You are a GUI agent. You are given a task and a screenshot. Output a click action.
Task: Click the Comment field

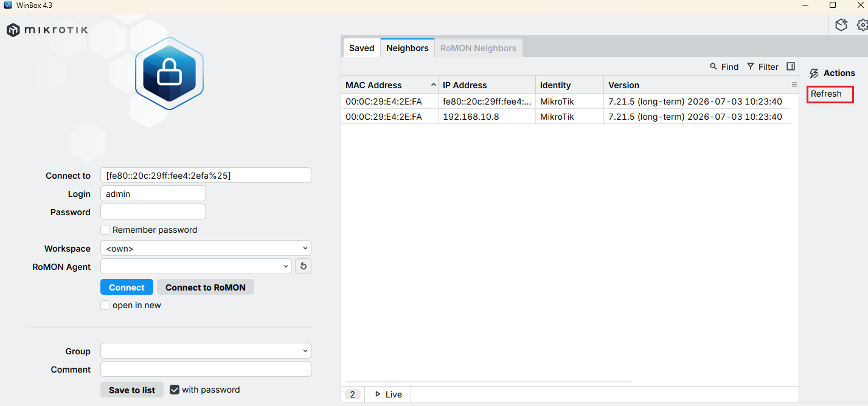206,369
